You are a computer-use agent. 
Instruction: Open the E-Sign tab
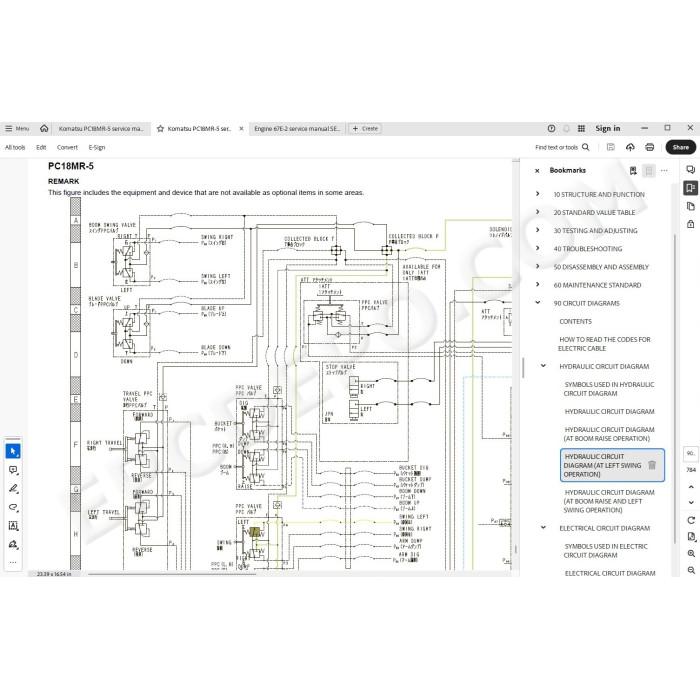(x=97, y=147)
